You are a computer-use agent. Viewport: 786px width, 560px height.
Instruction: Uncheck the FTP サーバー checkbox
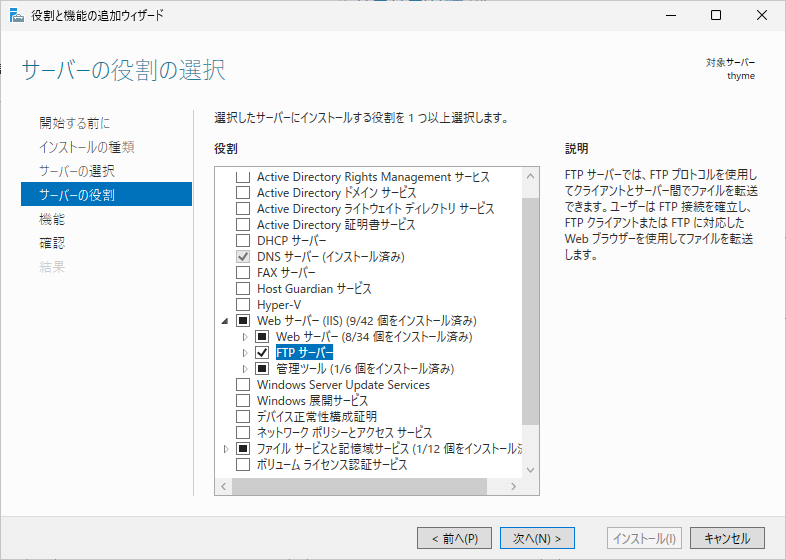coord(262,352)
